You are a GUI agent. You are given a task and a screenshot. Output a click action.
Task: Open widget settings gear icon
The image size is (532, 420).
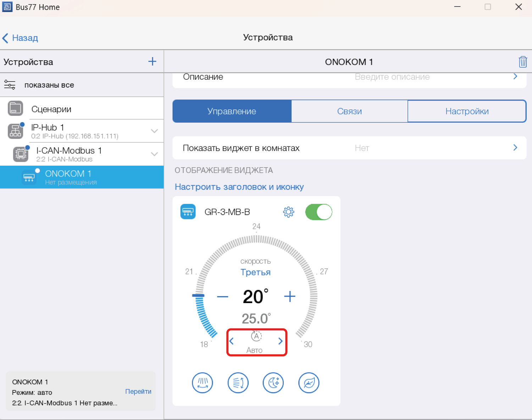288,212
